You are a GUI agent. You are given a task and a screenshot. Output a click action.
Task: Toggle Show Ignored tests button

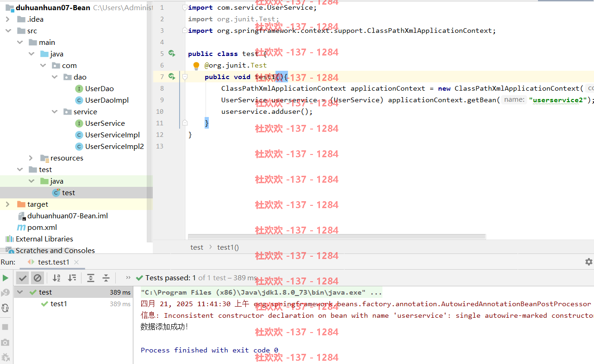38,278
